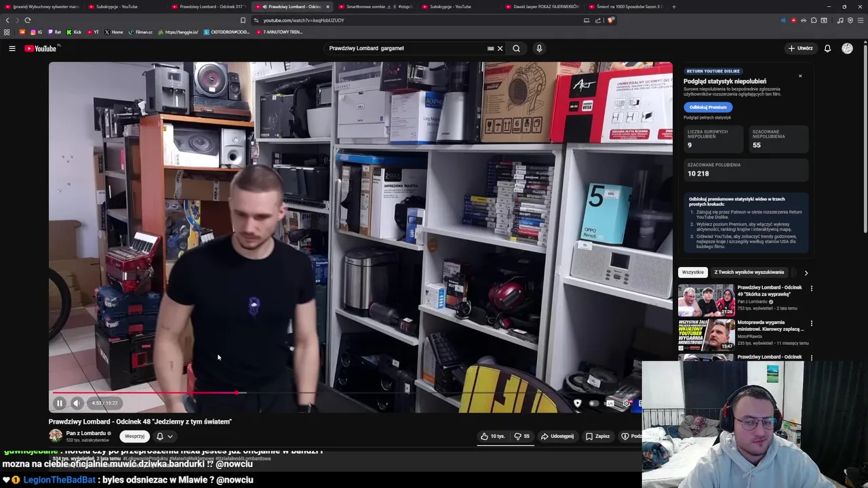Click the Utwórz create button
This screenshot has height=488, width=868.
pos(800,48)
